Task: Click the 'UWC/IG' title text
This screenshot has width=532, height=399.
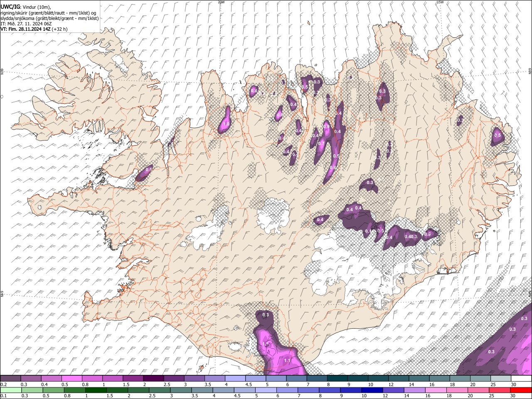Action: coord(10,7)
